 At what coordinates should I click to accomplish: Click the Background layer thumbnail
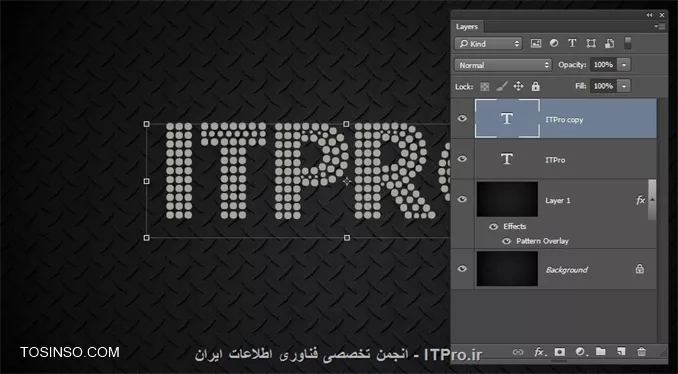tap(507, 269)
